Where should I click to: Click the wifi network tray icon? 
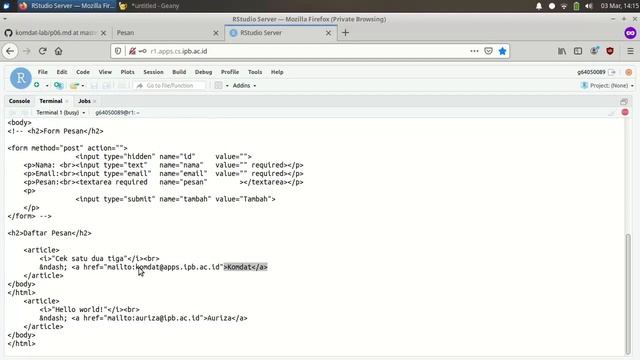click(564, 6)
